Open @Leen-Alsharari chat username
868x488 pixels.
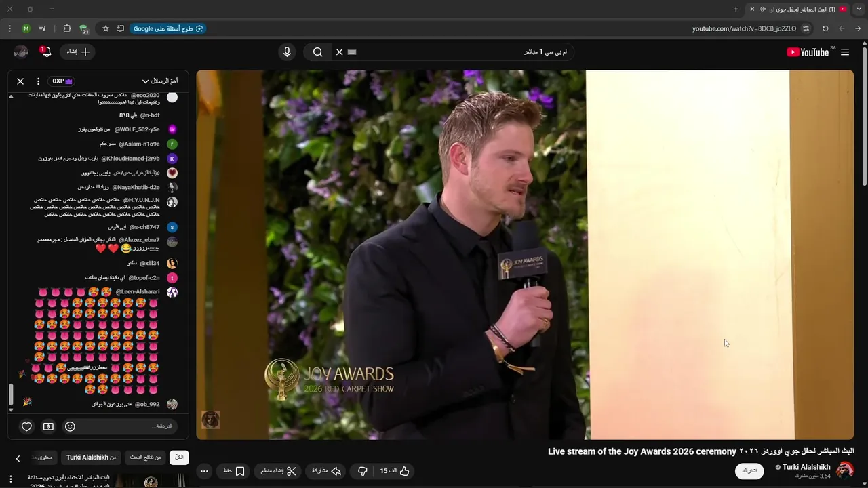click(x=138, y=292)
